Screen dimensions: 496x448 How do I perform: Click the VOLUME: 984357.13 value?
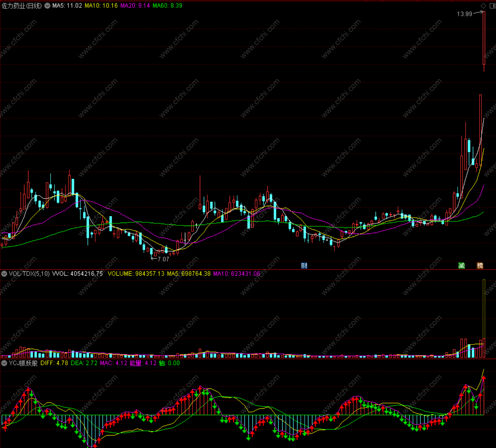pos(136,274)
